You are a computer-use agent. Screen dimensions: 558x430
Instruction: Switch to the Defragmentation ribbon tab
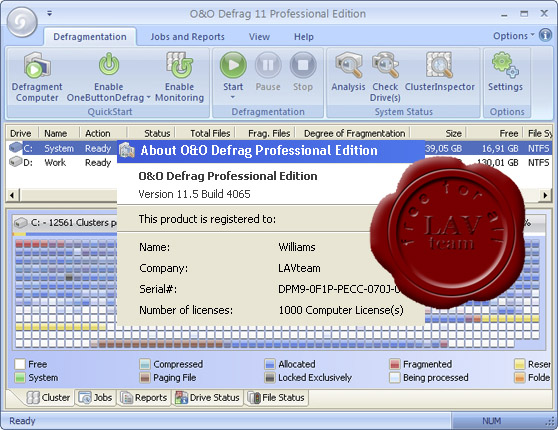[90, 37]
